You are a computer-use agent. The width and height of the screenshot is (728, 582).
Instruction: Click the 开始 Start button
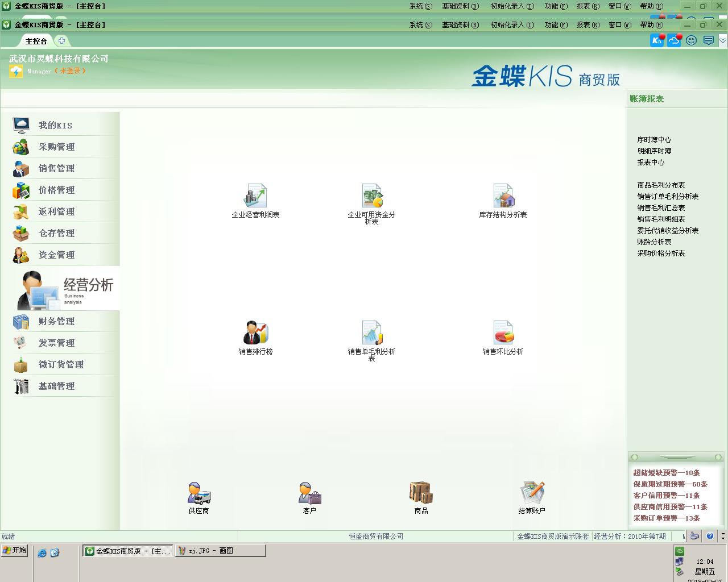[x=14, y=550]
